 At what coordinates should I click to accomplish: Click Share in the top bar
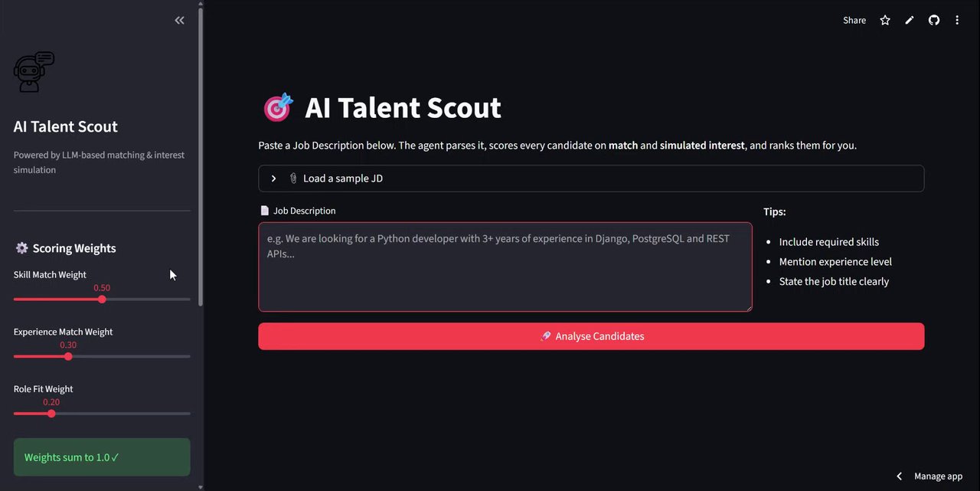[854, 21]
